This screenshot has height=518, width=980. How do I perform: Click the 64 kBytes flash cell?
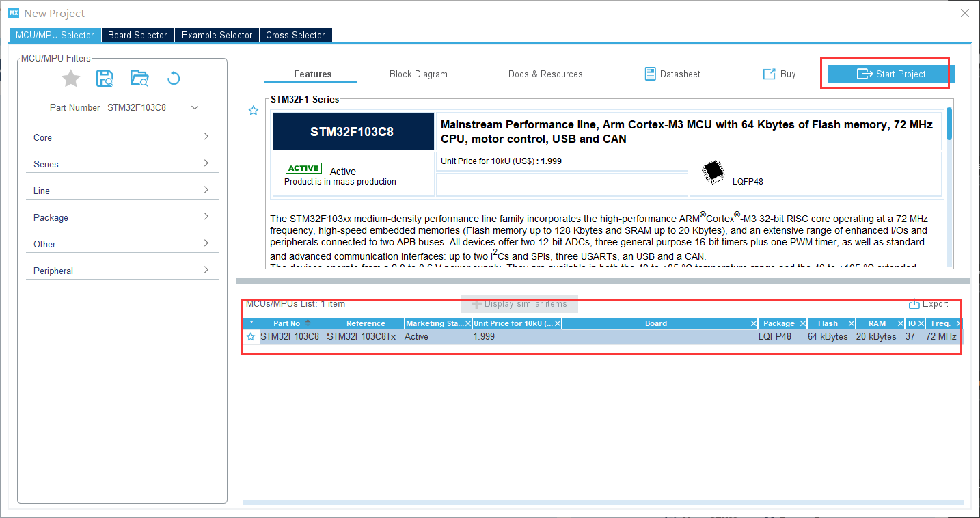coord(828,337)
